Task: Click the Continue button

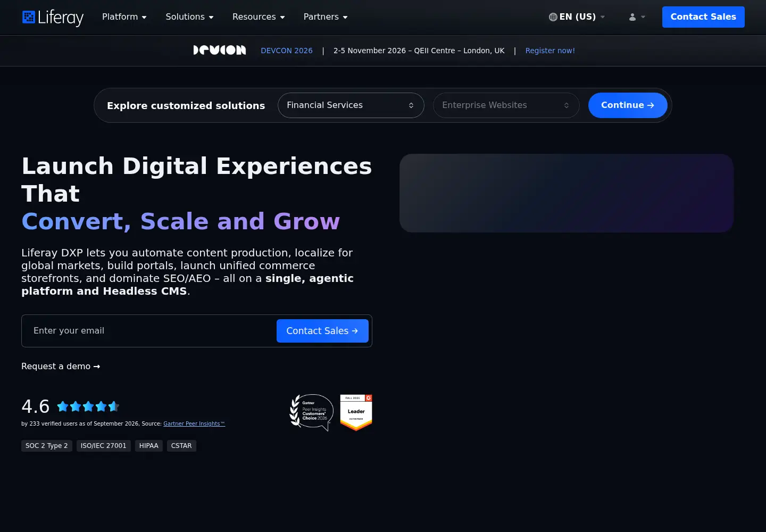Action: pyautogui.click(x=628, y=105)
